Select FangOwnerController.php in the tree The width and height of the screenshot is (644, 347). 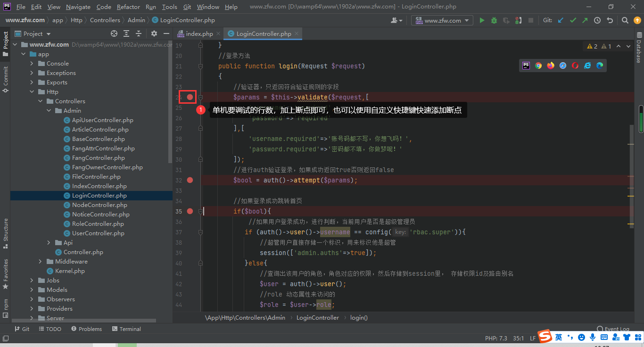click(107, 167)
